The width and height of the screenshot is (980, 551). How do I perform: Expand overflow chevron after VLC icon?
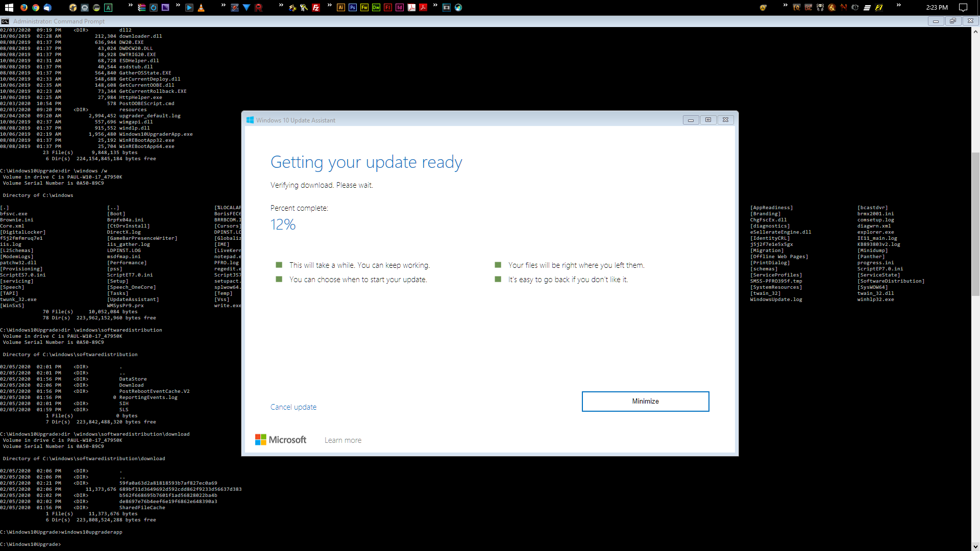[x=223, y=6]
